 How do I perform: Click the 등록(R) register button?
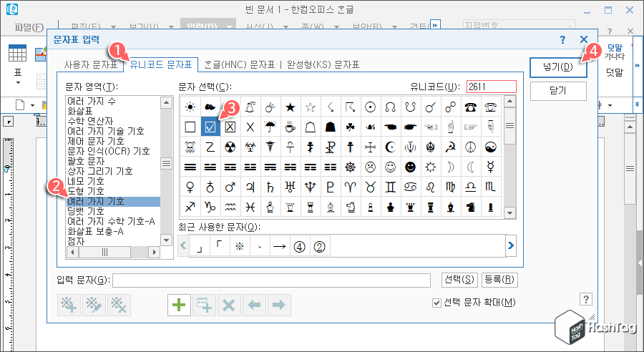499,280
